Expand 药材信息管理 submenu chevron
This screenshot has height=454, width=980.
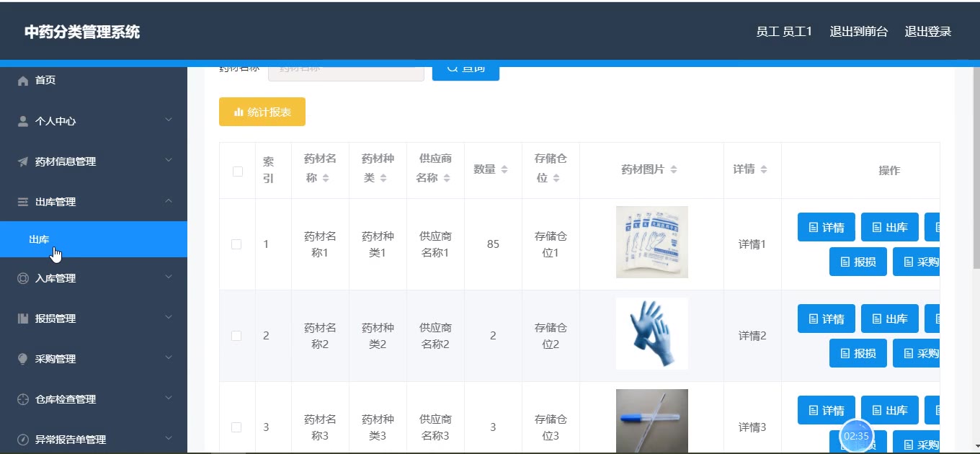pyautogui.click(x=169, y=160)
